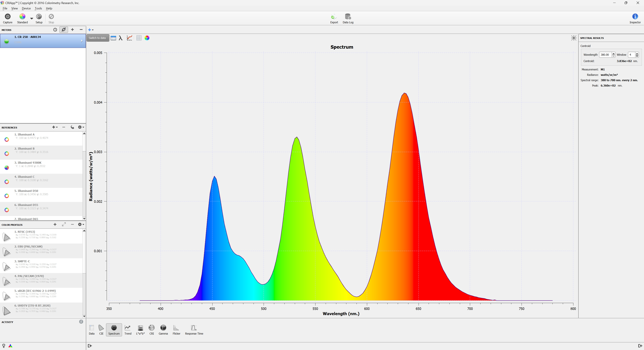This screenshot has width=644, height=350.
Task: Open the Gamma view icon
Action: pos(163,328)
